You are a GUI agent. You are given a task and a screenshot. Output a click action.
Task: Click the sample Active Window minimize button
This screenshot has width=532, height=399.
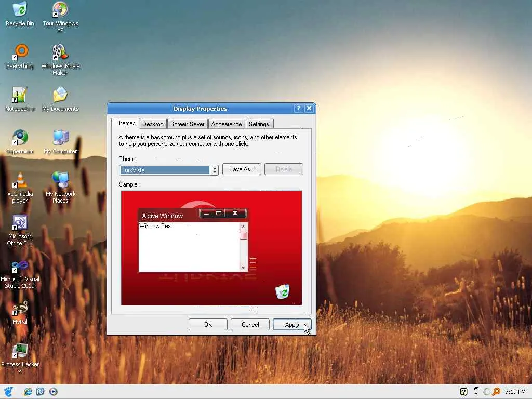click(206, 214)
